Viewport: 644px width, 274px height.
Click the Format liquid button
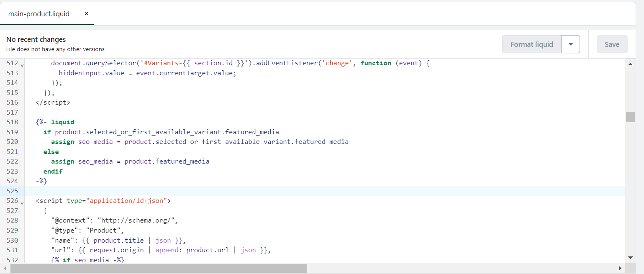point(531,44)
